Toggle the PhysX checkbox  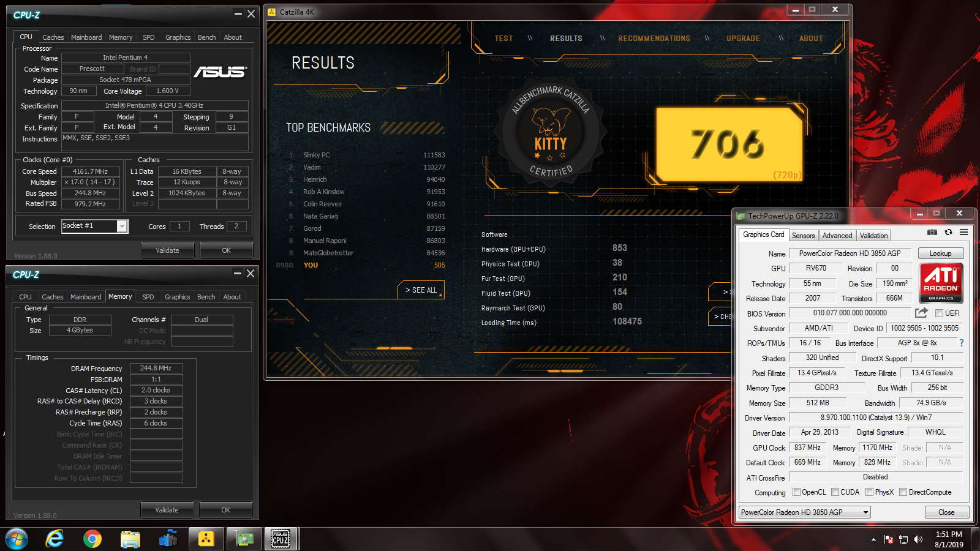click(869, 492)
